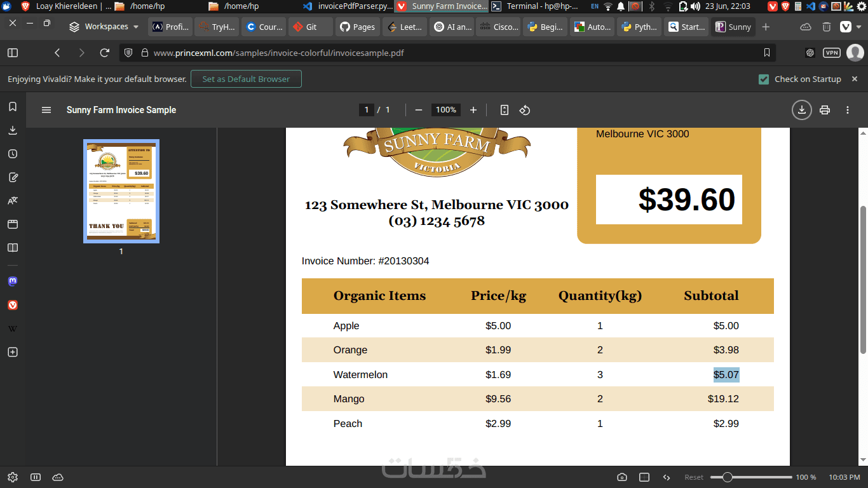868x488 pixels.
Task: Open the Window panel in the sidebar
Action: click(x=13, y=224)
